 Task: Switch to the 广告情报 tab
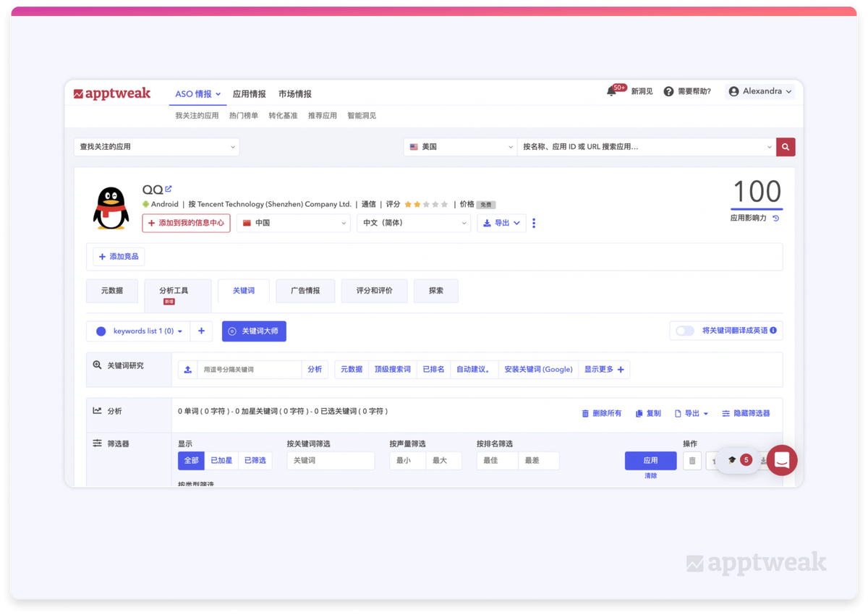pos(305,291)
